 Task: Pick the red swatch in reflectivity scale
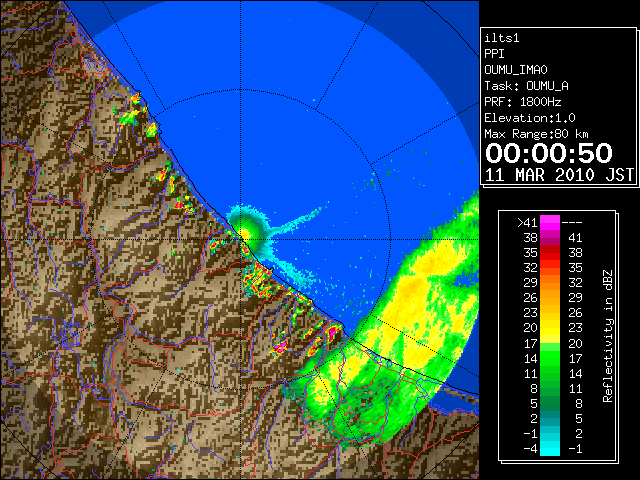pyautogui.click(x=550, y=253)
